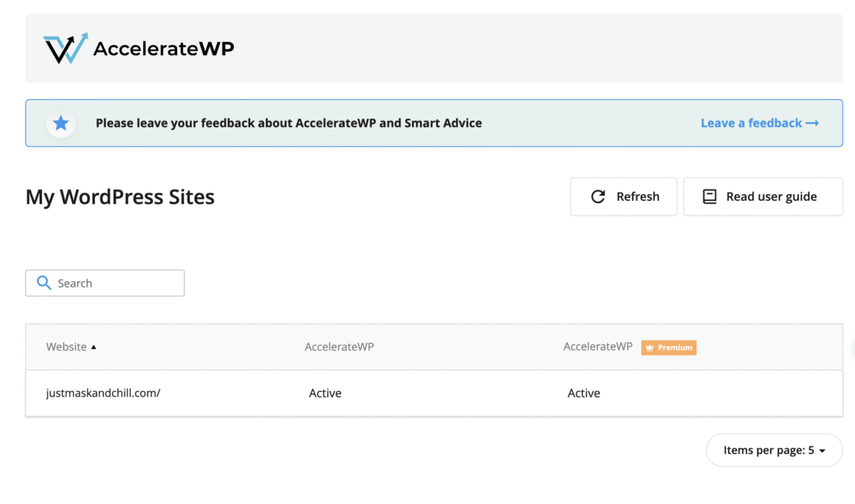Click the arrow next to Leave a feedback
Image resolution: width=855 pixels, height=504 pixels.
click(x=812, y=123)
